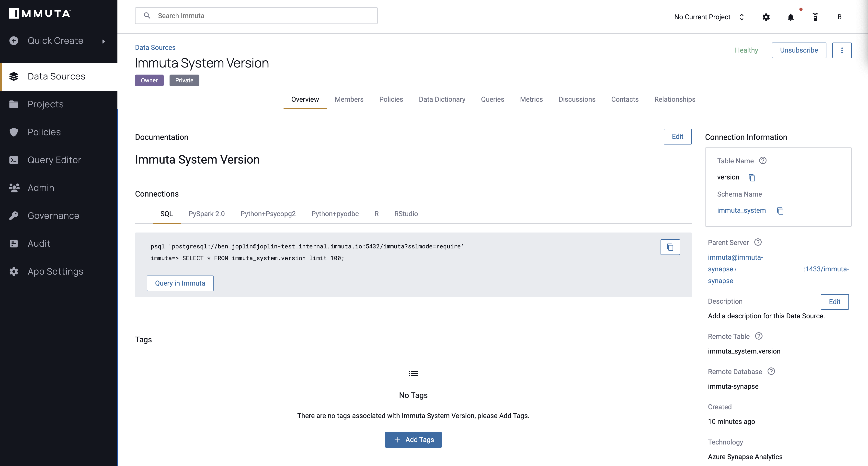The image size is (868, 466).
Task: Click the search magnifier icon
Action: coord(147,16)
